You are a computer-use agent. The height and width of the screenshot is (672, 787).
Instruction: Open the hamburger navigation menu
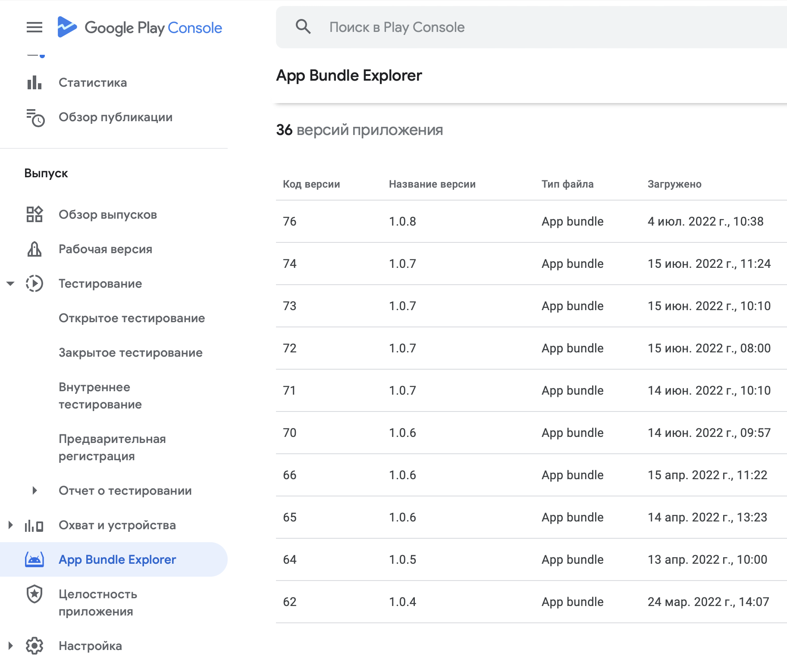tap(34, 28)
